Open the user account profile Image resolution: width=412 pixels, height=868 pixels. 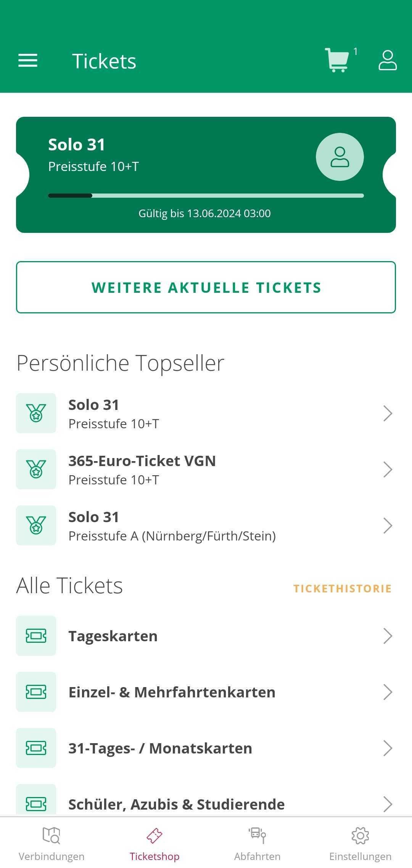point(388,61)
